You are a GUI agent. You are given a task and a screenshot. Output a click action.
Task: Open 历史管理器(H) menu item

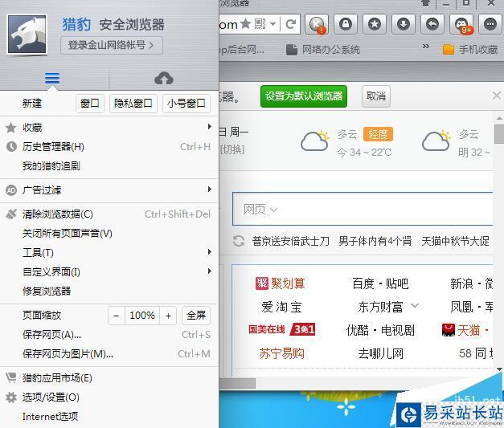[x=109, y=147]
